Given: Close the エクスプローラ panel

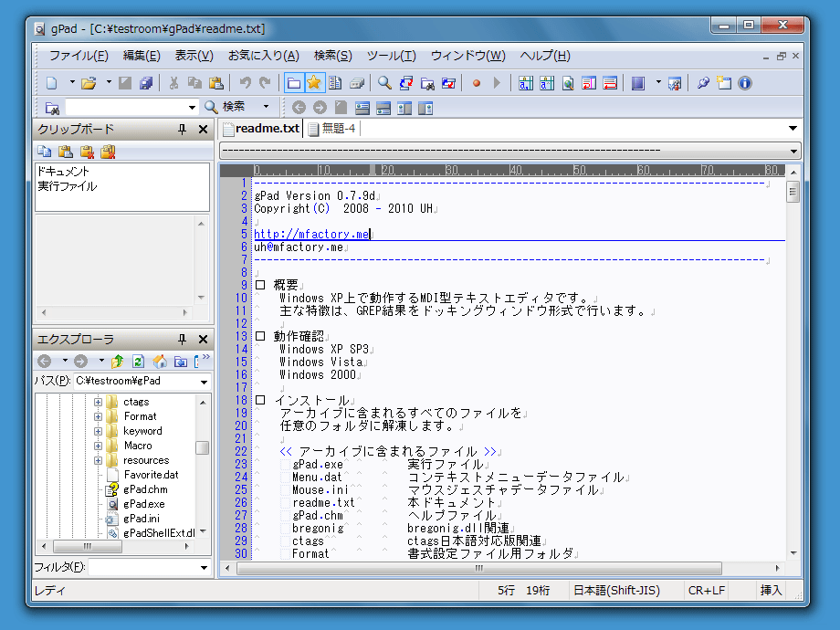Looking at the screenshot, I should [203, 339].
